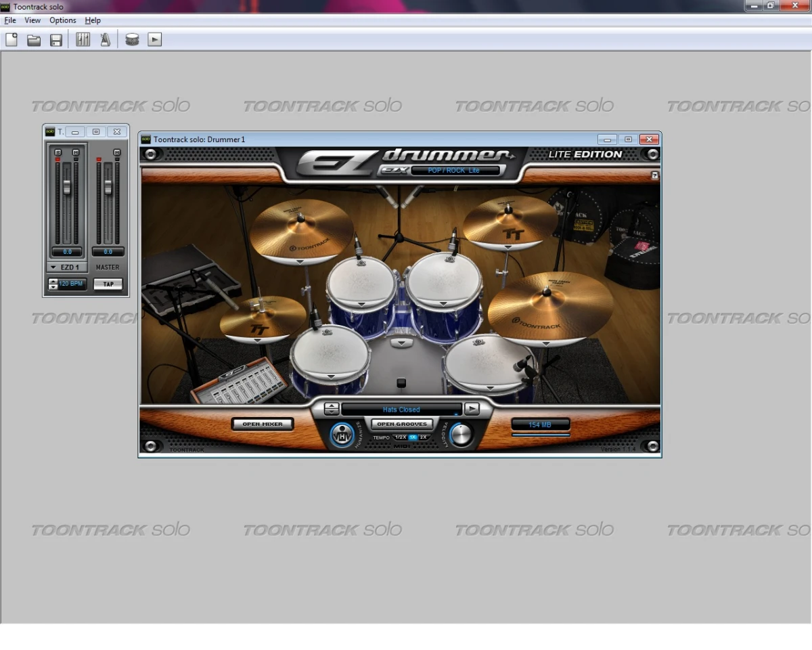812x650 pixels.
Task: Mute the MASTER channel
Action: point(116,152)
